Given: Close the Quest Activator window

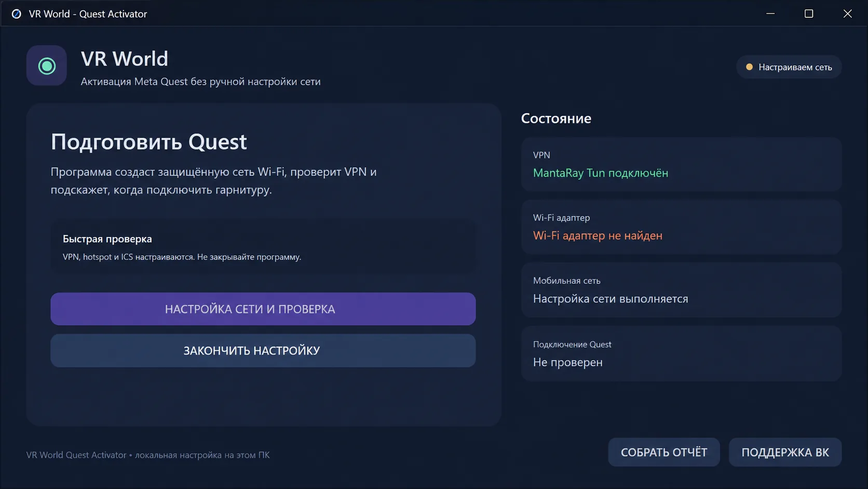Looking at the screenshot, I should click(847, 14).
